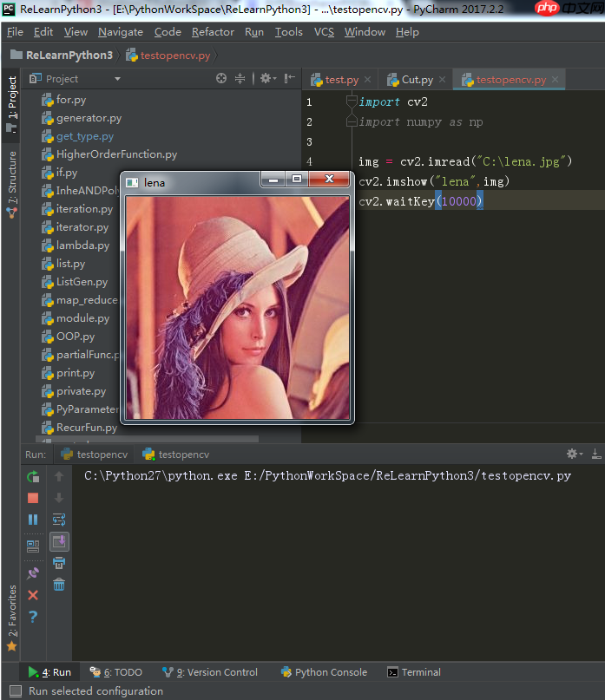
Task: Close the testopencv.py editor tab
Action: tap(556, 80)
